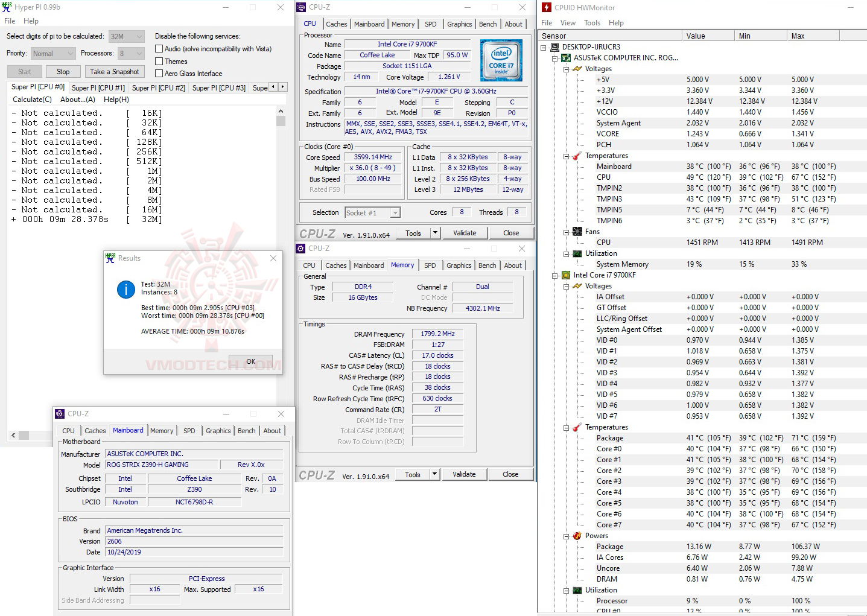The image size is (867, 616).
Task: Click the Powers icon in HWMonitor tree
Action: coord(577,536)
